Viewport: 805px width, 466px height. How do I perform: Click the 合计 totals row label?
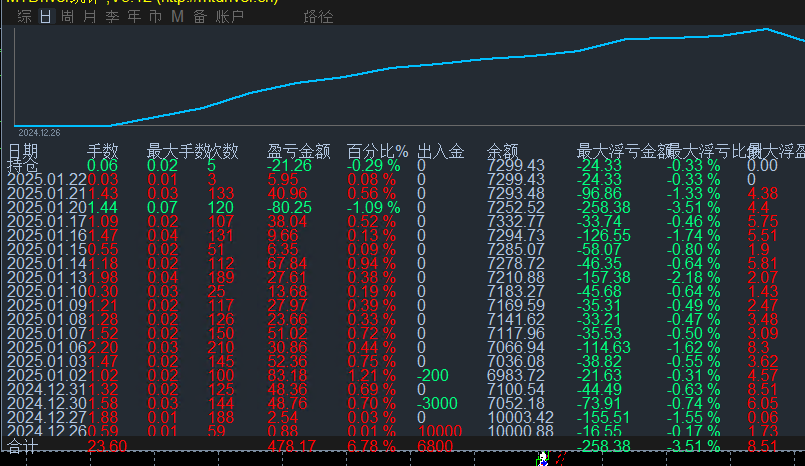click(x=23, y=446)
